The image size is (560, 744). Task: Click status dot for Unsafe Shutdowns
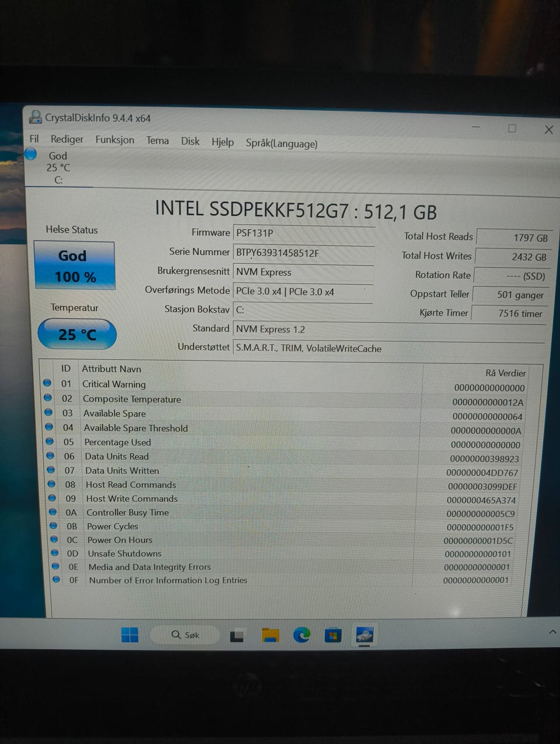tap(54, 553)
